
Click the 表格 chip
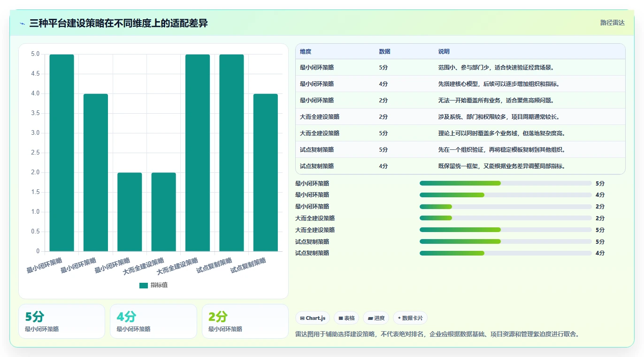(x=346, y=318)
